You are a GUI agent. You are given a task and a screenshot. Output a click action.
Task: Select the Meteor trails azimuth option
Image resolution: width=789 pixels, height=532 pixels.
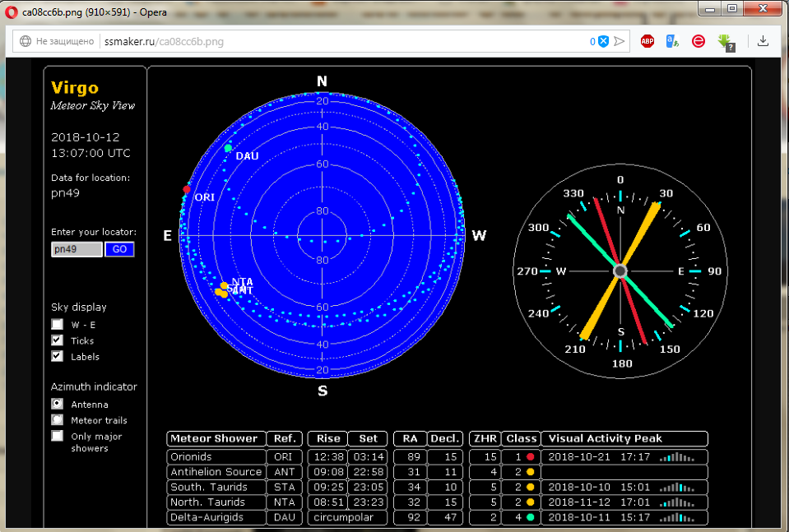(x=58, y=420)
